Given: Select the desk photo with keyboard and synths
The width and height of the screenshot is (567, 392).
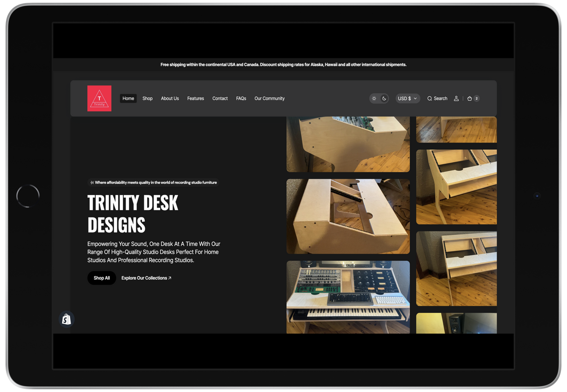Looking at the screenshot, I should click(348, 296).
